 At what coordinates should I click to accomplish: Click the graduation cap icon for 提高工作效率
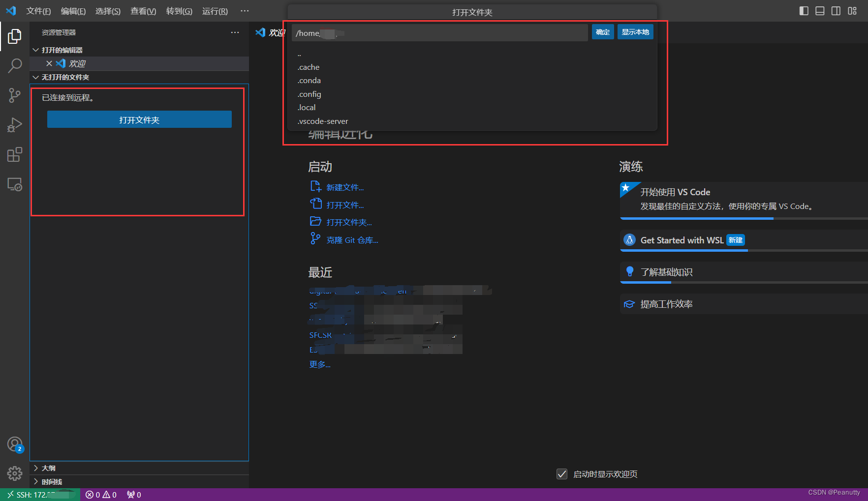point(629,304)
